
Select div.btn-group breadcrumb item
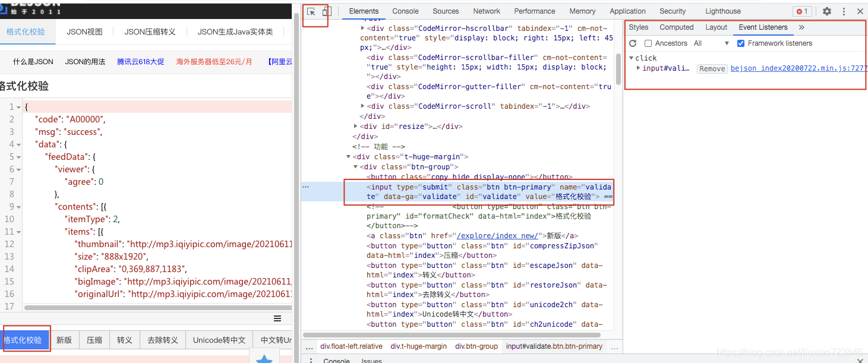click(476, 346)
